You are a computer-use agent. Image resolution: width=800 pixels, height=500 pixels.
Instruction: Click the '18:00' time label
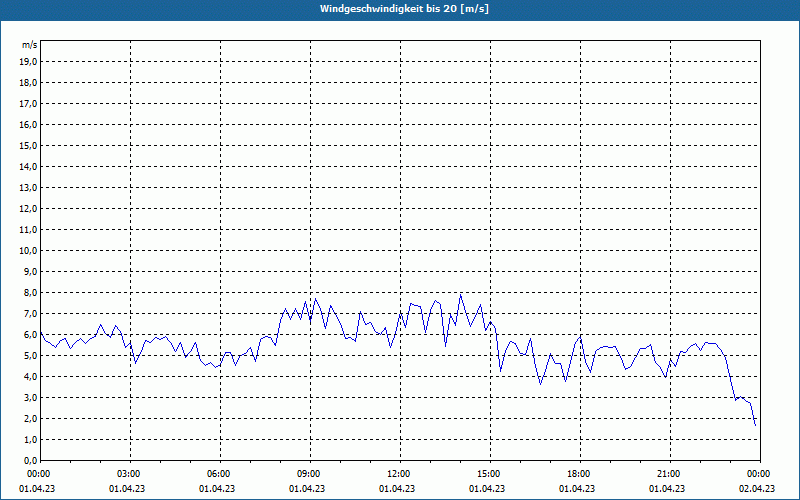pyautogui.click(x=580, y=474)
